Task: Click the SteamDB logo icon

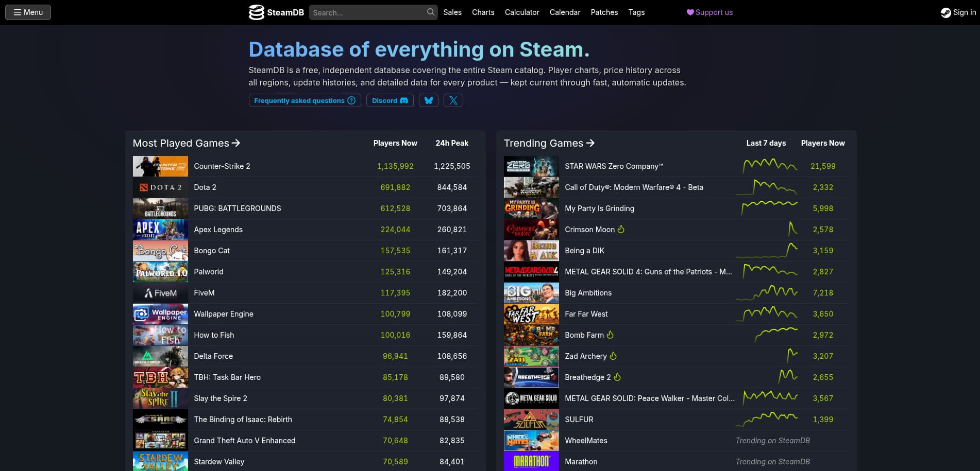Action: click(256, 12)
